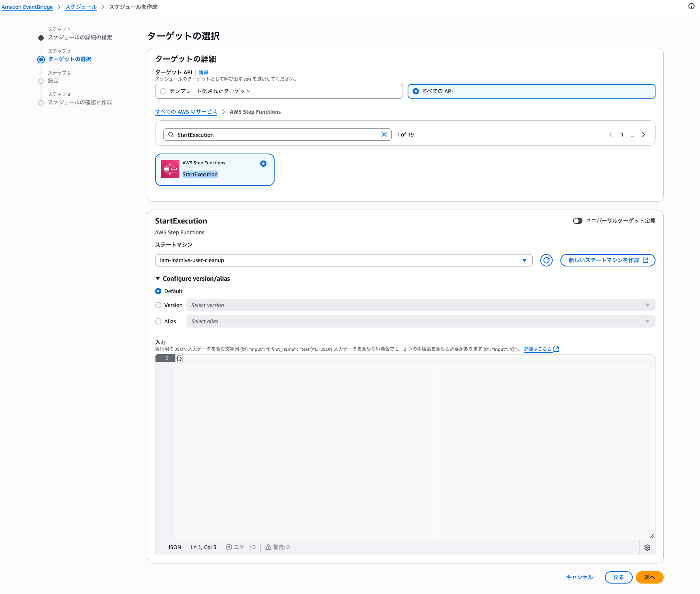Click the AWS Step Functions breadcrumb text
Image resolution: width=700 pixels, height=594 pixels.
[x=255, y=112]
